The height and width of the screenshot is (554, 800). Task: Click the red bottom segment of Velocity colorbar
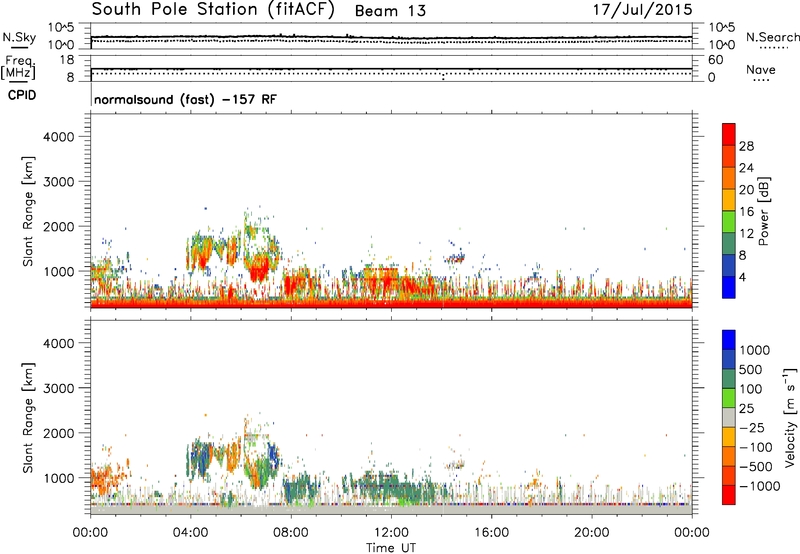(729, 495)
